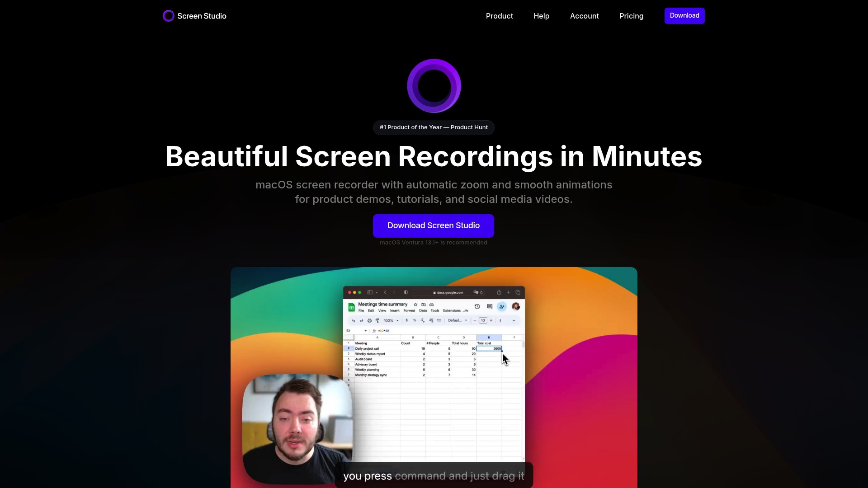Image resolution: width=868 pixels, height=488 pixels.
Task: Click the Download Screen Studio button
Action: point(433,225)
